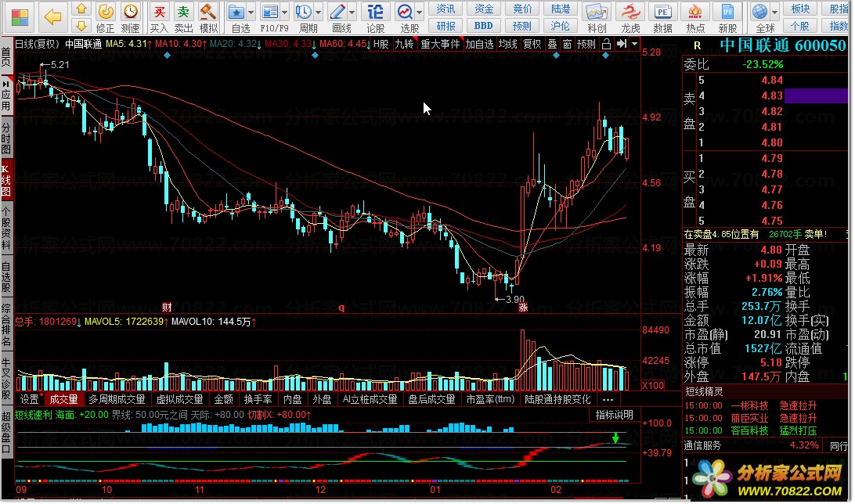855x504 pixels.
Task: Open the 超级盘口 sidebar tab
Action: (6, 433)
